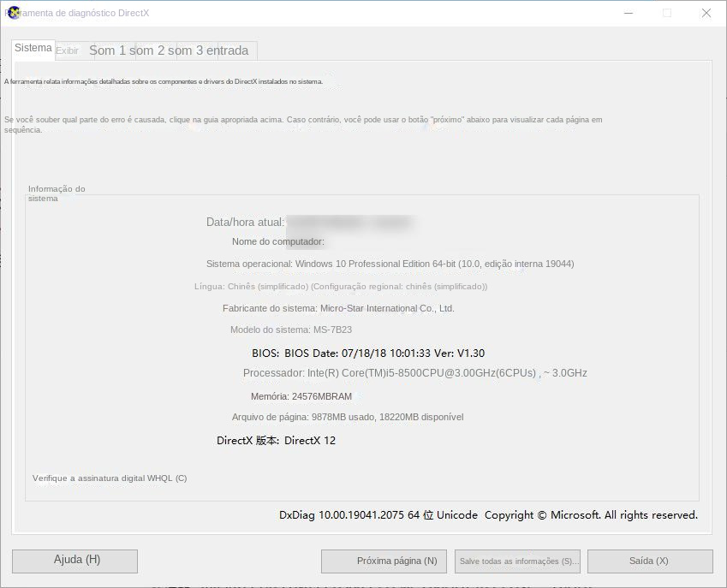Select the DirectX 12 version line
Screen dimensions: 727x588
pos(276,440)
